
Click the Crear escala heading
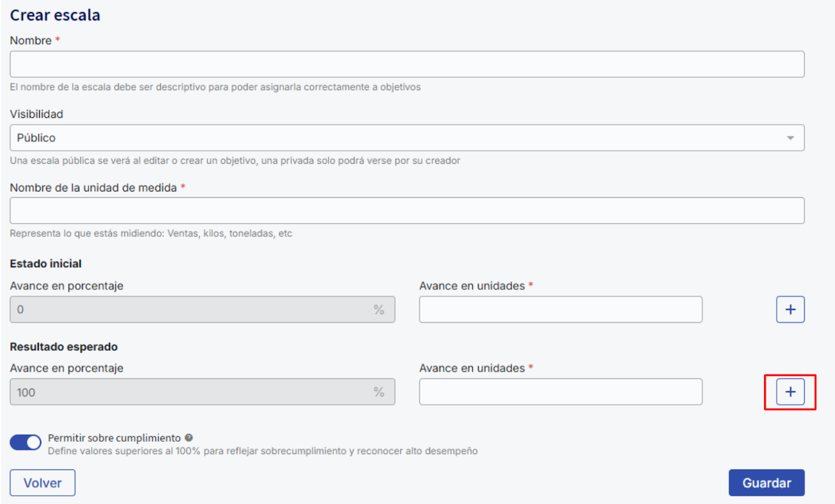tap(55, 15)
